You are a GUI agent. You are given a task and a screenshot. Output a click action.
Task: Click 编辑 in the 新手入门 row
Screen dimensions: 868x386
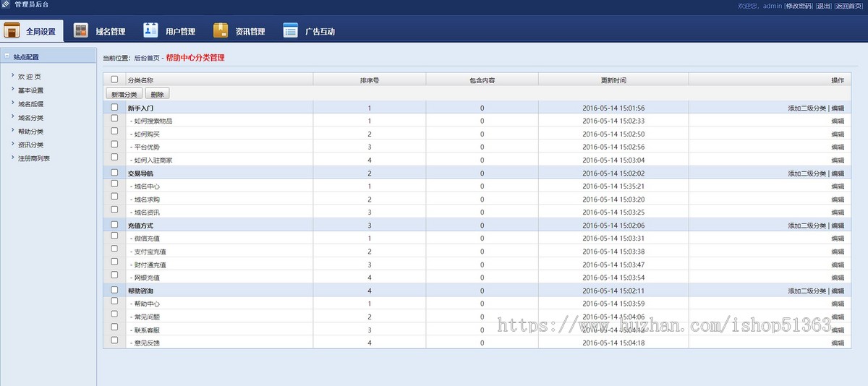[838, 108]
